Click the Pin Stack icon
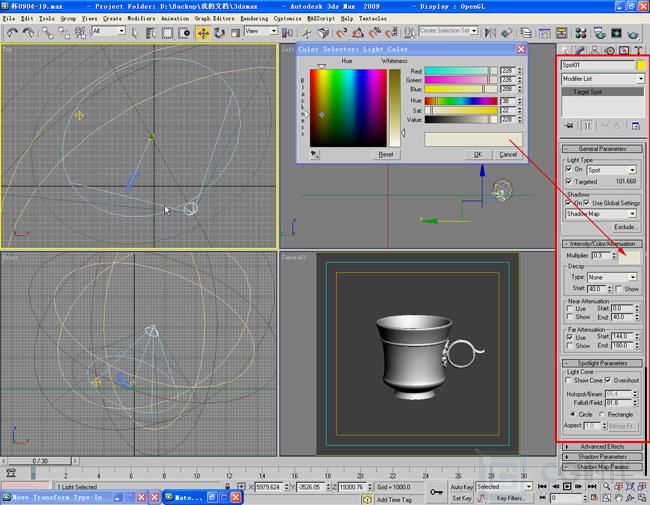Image resolution: width=650 pixels, height=505 pixels. coord(570,126)
